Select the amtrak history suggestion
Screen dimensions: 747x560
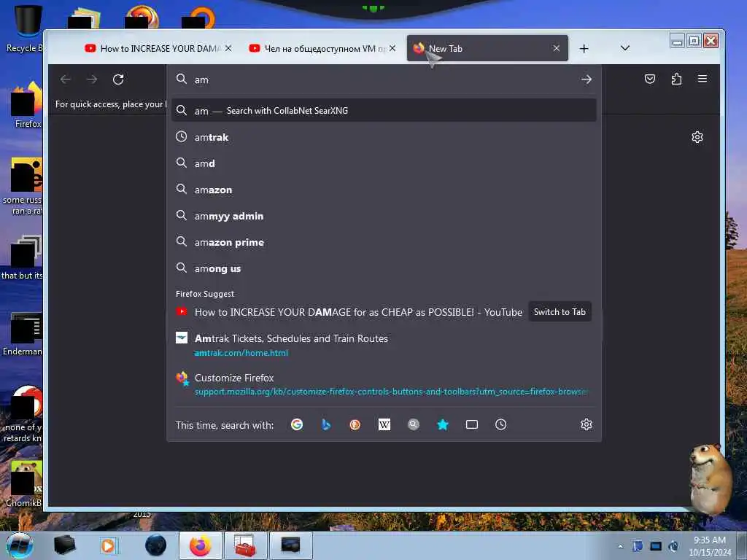click(384, 137)
